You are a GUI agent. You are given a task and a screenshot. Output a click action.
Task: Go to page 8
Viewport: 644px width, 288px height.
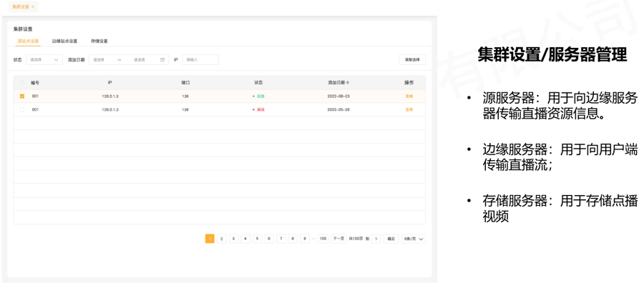(x=293, y=239)
